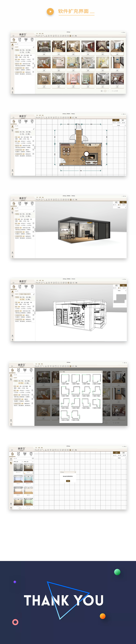Click 确定 button in DIYHome prompt dialog
Screen dimensions: 136x644
click(68, 481)
